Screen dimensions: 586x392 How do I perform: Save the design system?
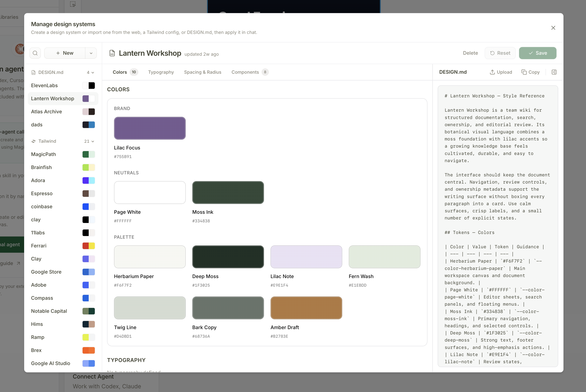coord(537,53)
